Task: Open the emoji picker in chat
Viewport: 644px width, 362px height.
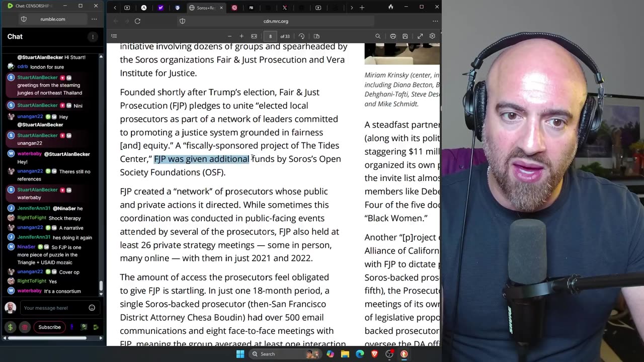Action: tap(92, 308)
